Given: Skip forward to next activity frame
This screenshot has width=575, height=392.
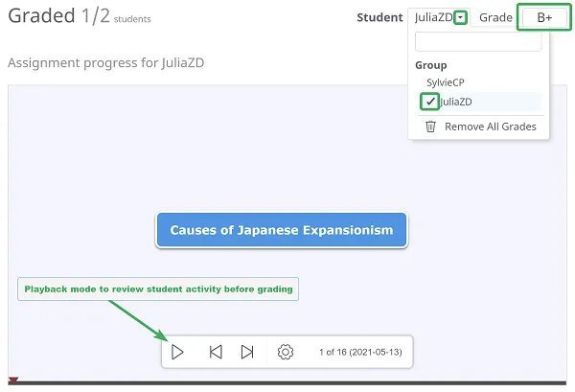Looking at the screenshot, I should coord(247,352).
